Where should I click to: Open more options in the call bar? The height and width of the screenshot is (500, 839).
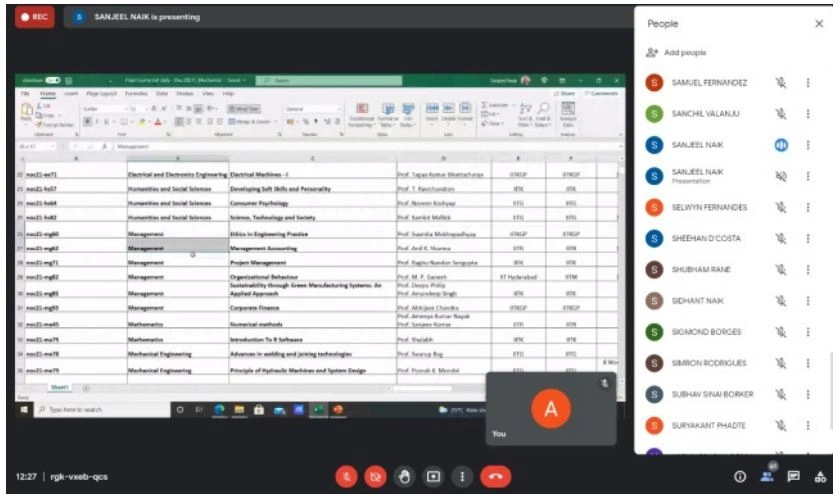(x=462, y=476)
